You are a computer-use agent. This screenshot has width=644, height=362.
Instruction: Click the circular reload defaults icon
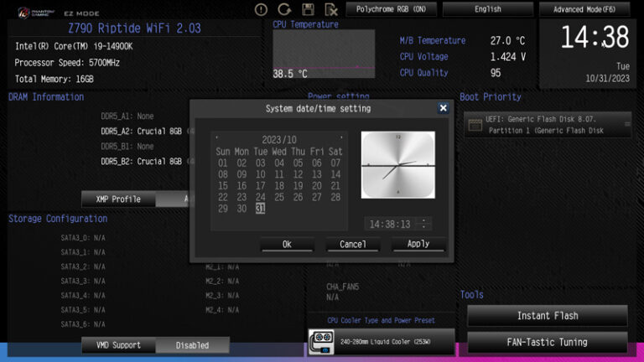(284, 9)
